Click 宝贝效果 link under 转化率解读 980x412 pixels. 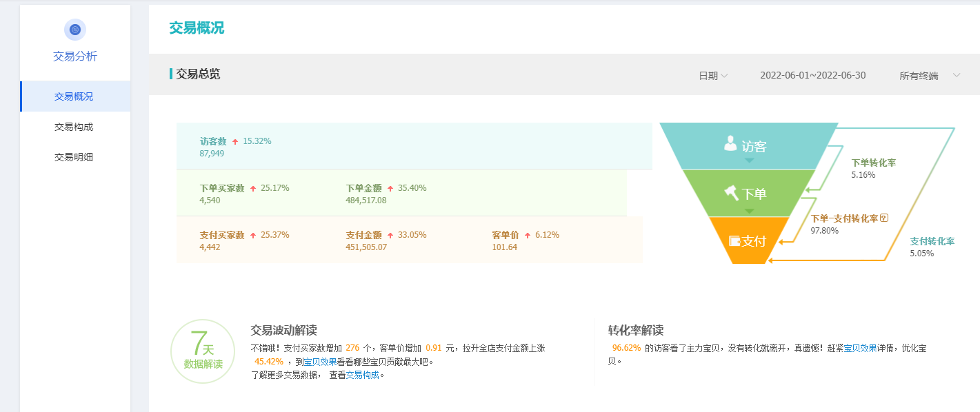pos(860,348)
